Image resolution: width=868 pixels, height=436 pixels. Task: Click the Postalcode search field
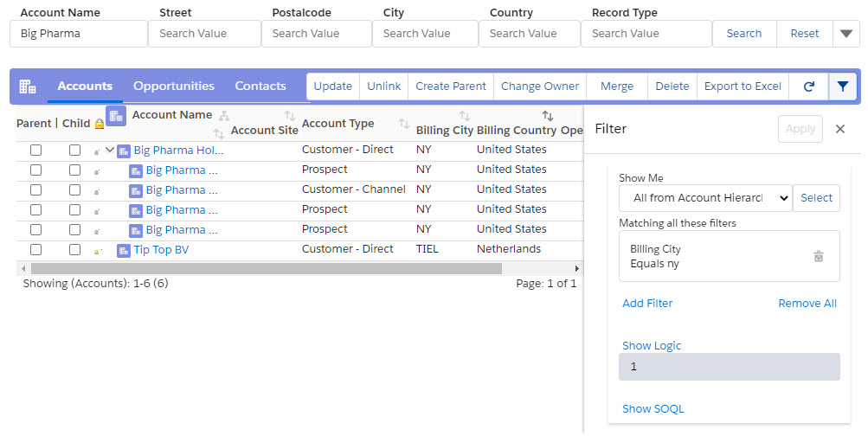pos(317,34)
